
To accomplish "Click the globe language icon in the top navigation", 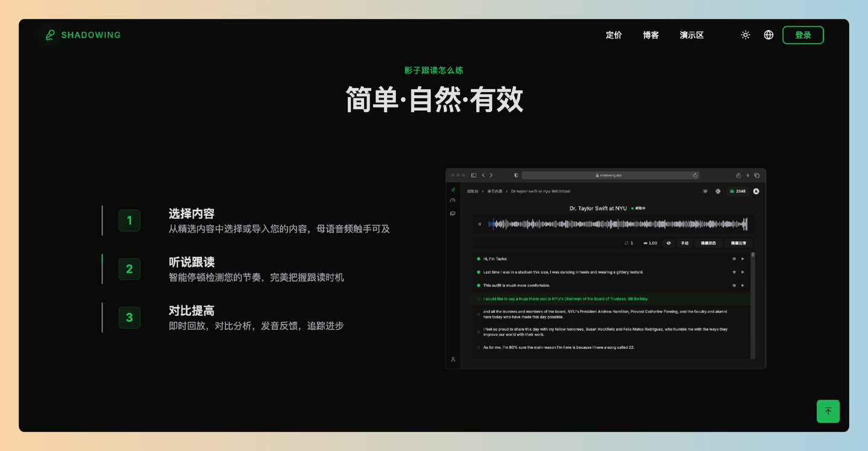I will coord(769,35).
